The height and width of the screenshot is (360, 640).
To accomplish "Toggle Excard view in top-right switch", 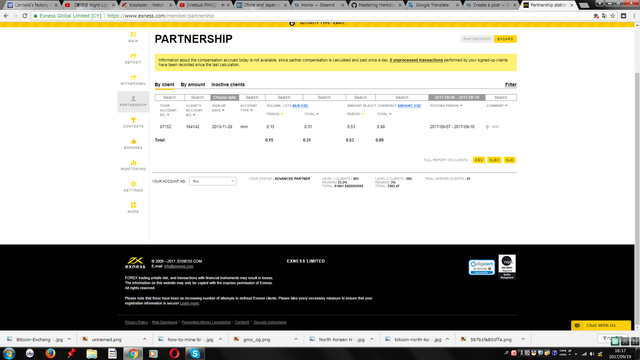I will click(505, 39).
